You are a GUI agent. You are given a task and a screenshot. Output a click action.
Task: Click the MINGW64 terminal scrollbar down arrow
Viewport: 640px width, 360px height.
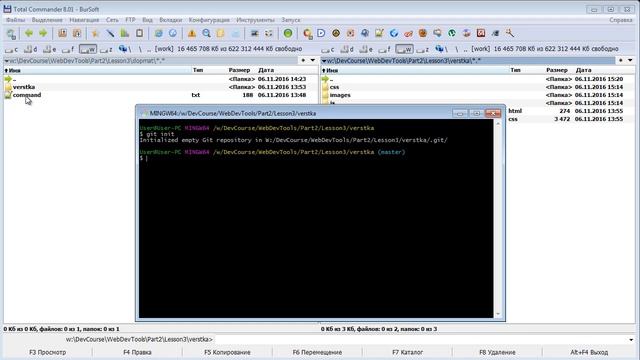pos(498,314)
